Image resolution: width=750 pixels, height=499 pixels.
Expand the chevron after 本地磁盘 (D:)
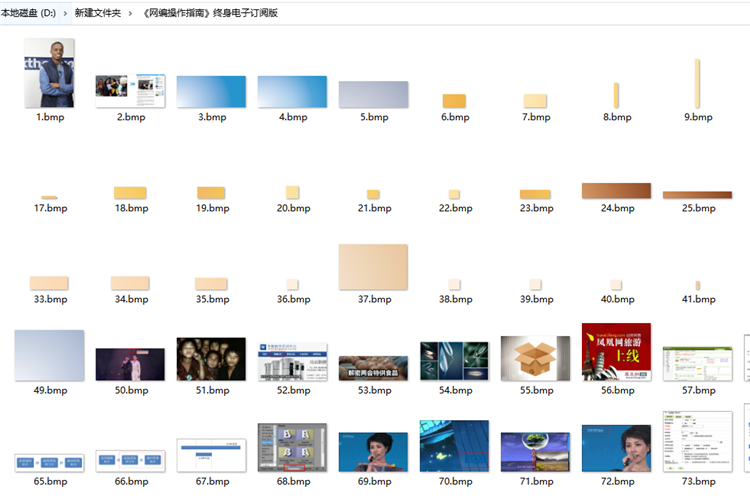coord(66,13)
